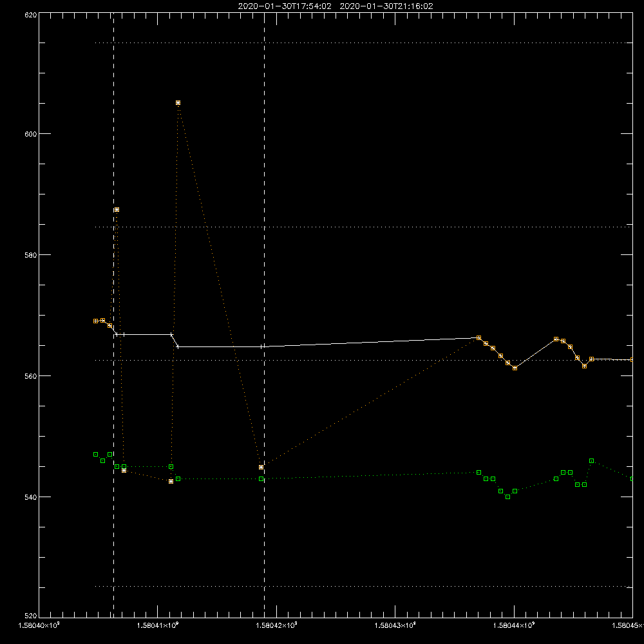Image resolution: width=644 pixels, height=644 pixels.
Task: Select the y-axis label 620
Action: (x=32, y=15)
